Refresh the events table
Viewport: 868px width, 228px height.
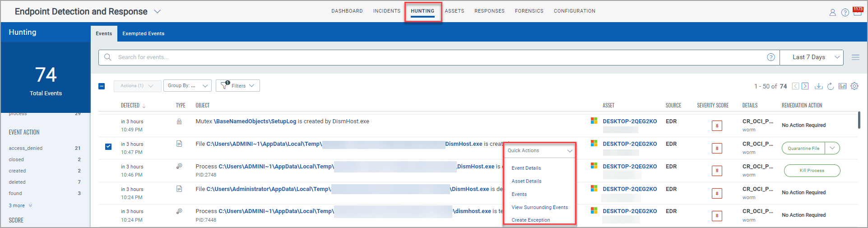pyautogui.click(x=831, y=86)
